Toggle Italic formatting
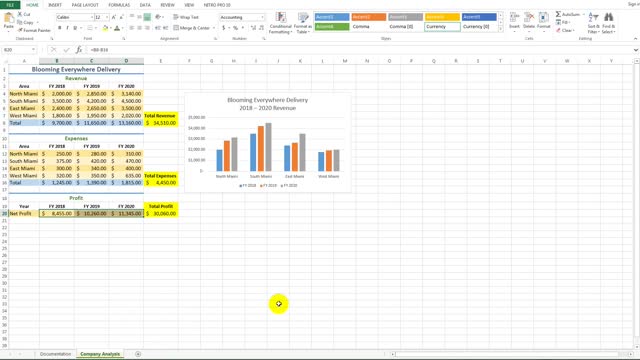 point(67,28)
